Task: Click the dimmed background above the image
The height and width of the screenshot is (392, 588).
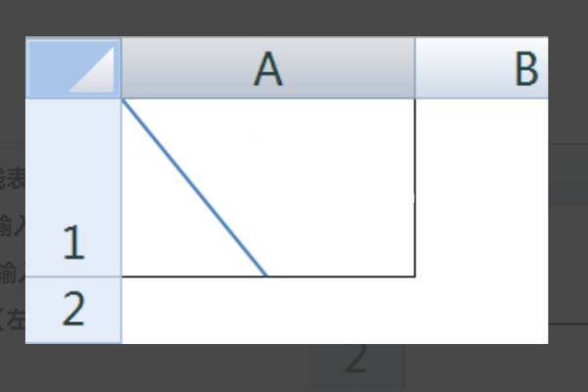Action: 294,18
